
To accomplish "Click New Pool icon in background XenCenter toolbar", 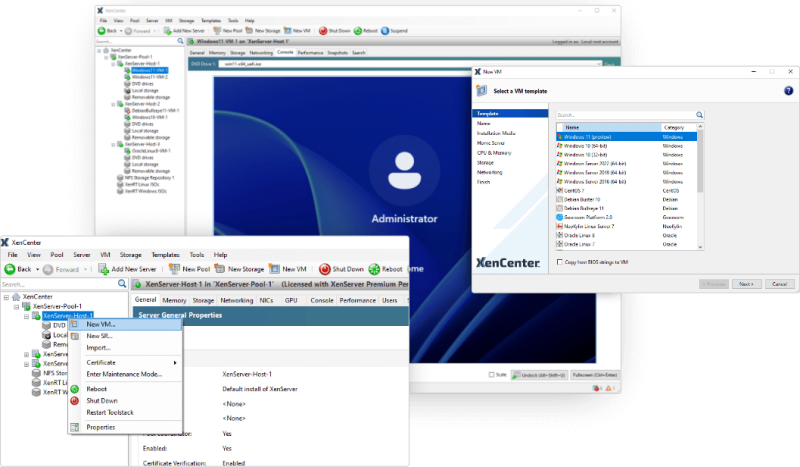I will pos(217,31).
